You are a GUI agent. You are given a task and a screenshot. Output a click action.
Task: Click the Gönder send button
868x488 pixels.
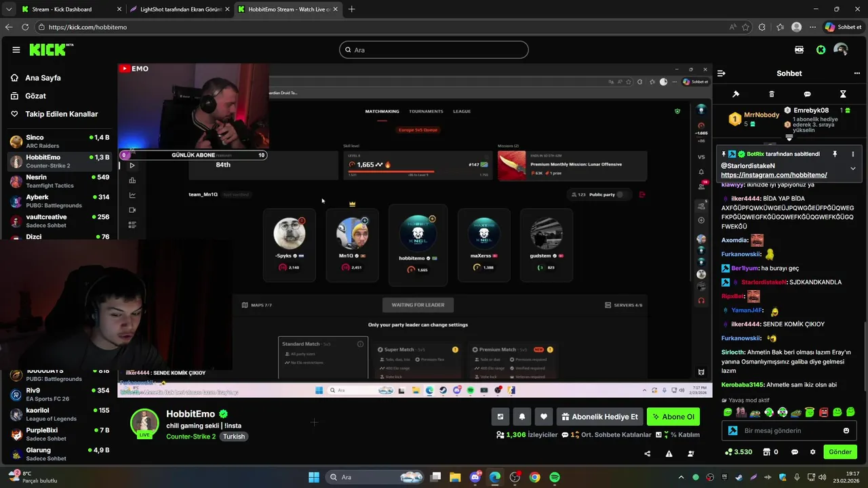(840, 452)
